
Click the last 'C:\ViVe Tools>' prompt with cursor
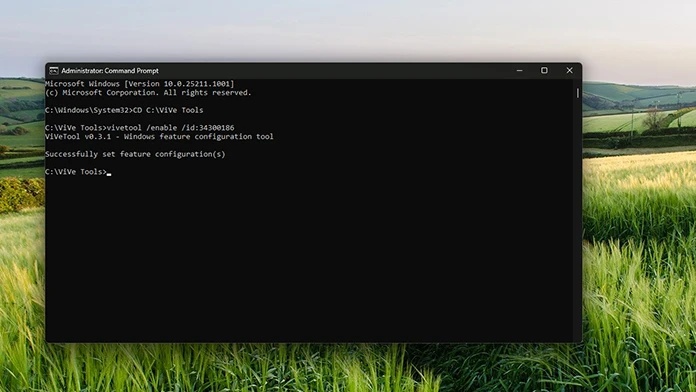tap(78, 172)
